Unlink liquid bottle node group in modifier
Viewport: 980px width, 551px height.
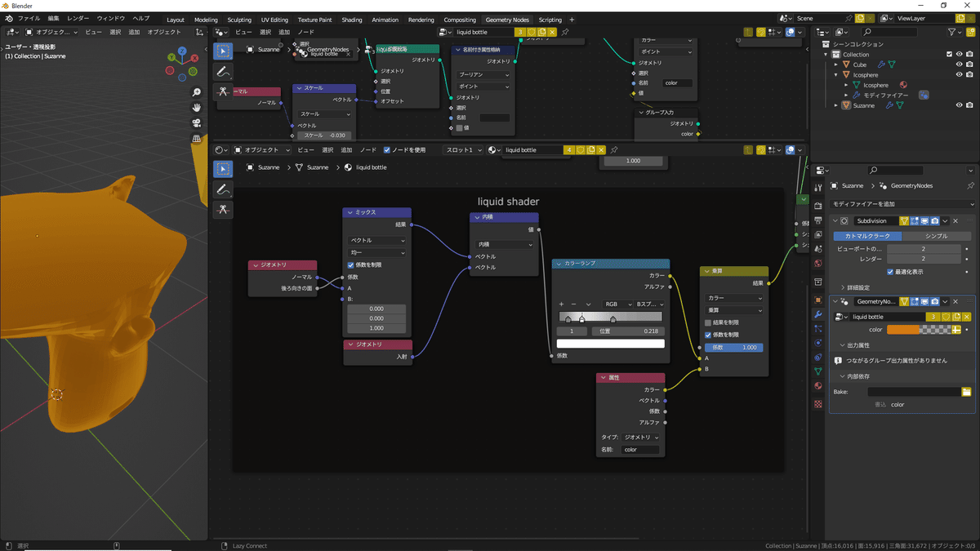tap(967, 317)
